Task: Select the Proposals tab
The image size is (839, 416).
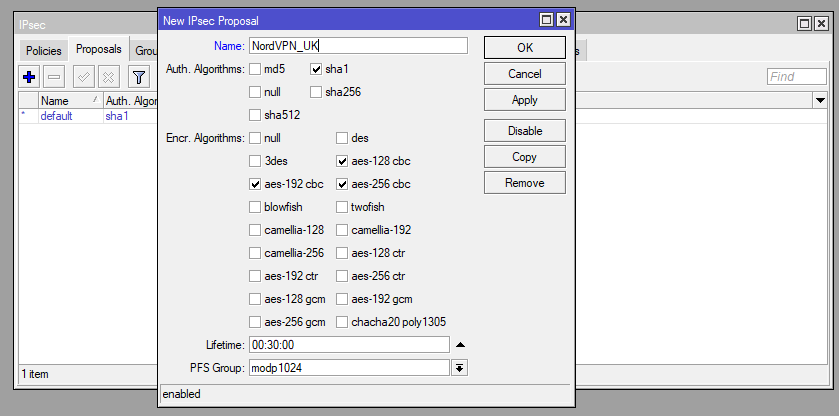Action: pos(99,49)
